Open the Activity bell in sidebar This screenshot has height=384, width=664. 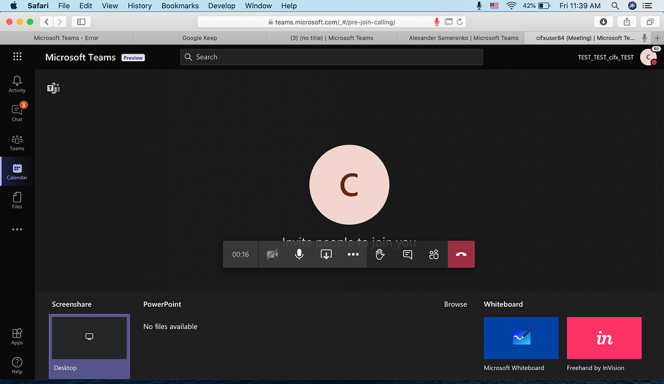coord(17,84)
